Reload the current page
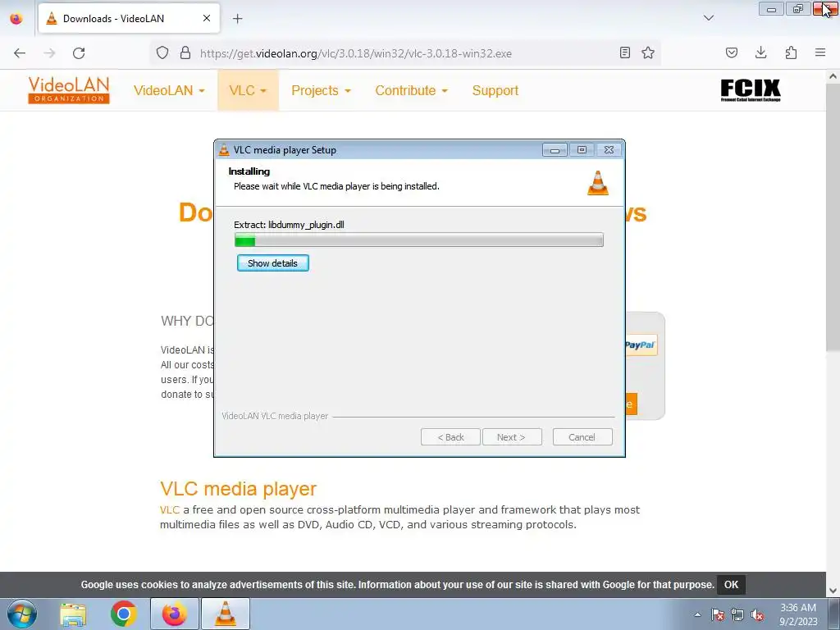The height and width of the screenshot is (630, 840). click(x=79, y=53)
